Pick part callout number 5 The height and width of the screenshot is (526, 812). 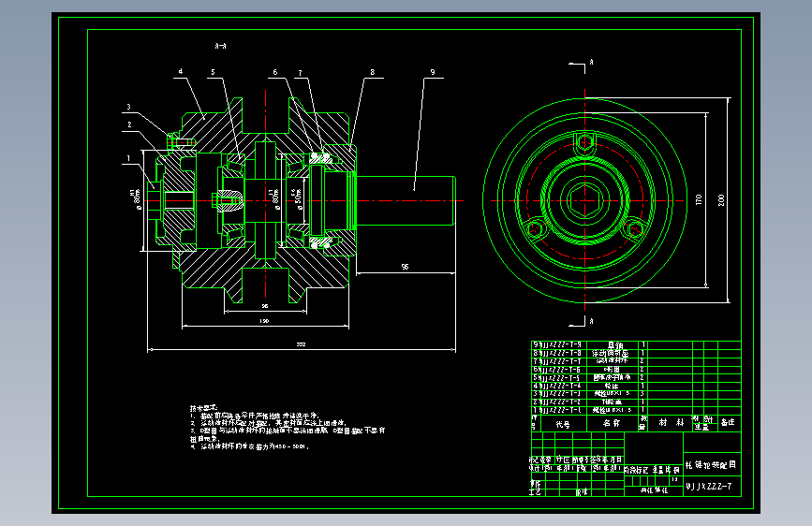coord(213,72)
